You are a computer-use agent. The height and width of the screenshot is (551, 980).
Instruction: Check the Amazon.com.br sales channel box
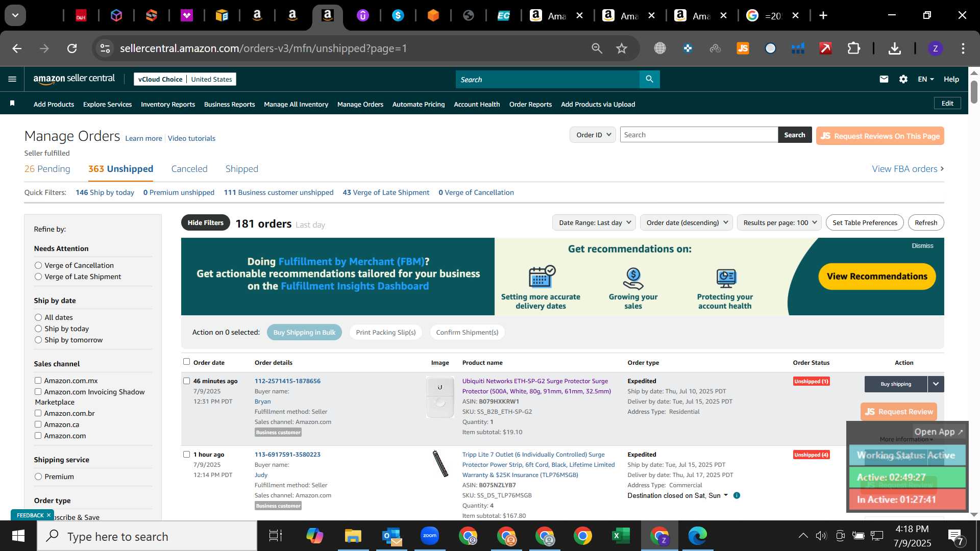(x=38, y=413)
